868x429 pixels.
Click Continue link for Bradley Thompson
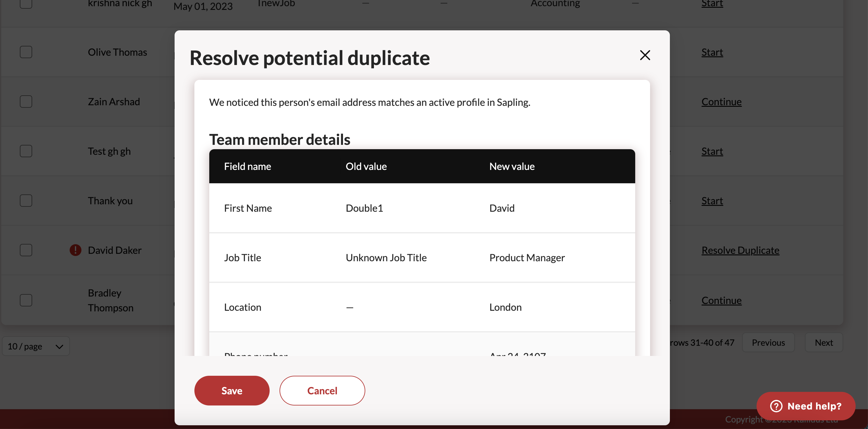pyautogui.click(x=721, y=300)
